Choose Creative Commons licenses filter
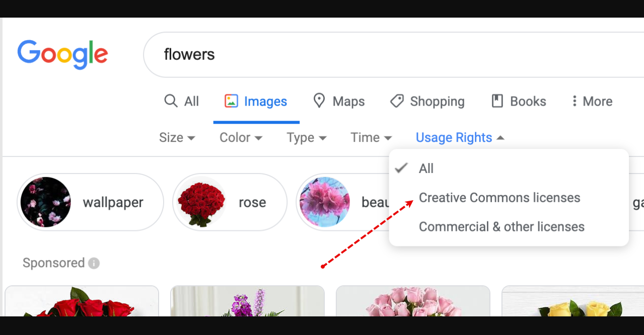 pyautogui.click(x=499, y=198)
